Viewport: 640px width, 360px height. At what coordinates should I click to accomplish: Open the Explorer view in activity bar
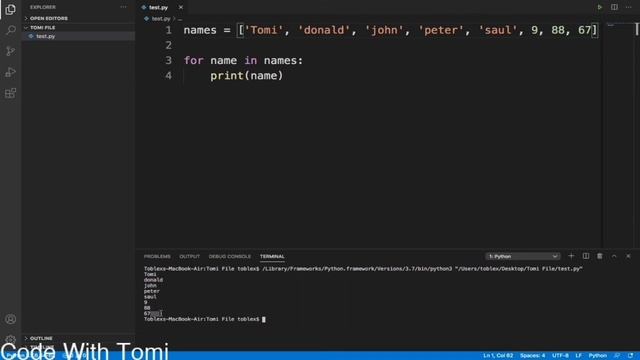10,9
